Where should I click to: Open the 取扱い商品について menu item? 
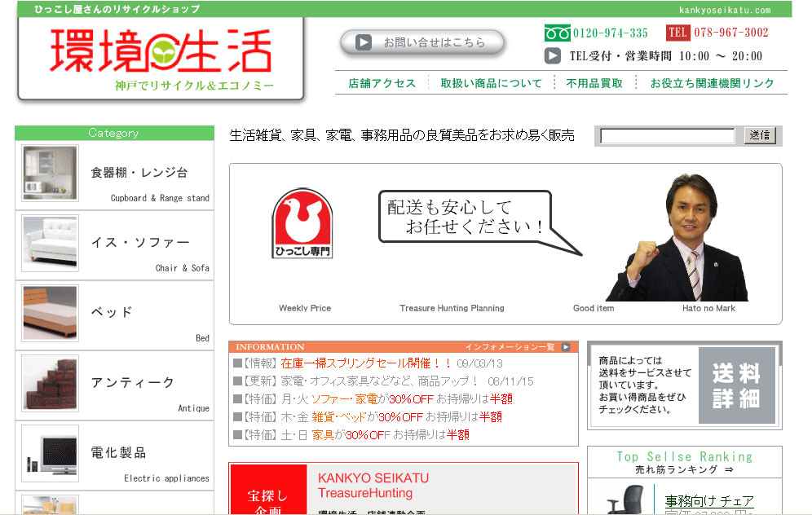coord(491,83)
